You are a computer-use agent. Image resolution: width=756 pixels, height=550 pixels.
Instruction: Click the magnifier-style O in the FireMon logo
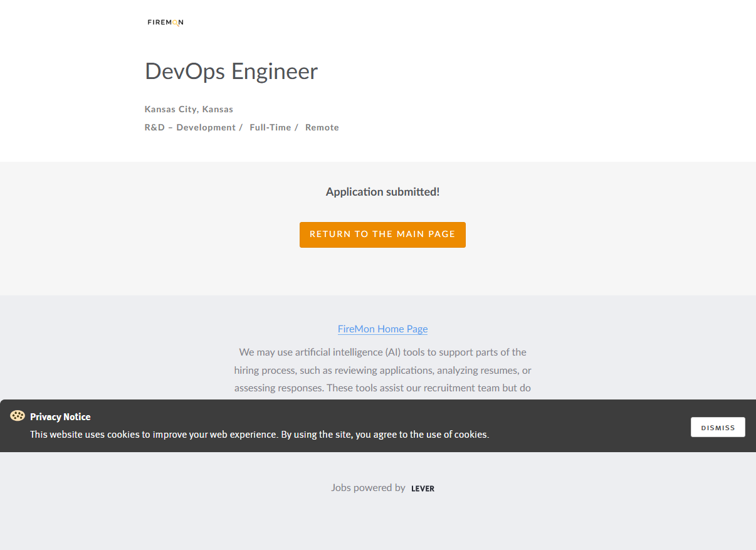pos(176,23)
